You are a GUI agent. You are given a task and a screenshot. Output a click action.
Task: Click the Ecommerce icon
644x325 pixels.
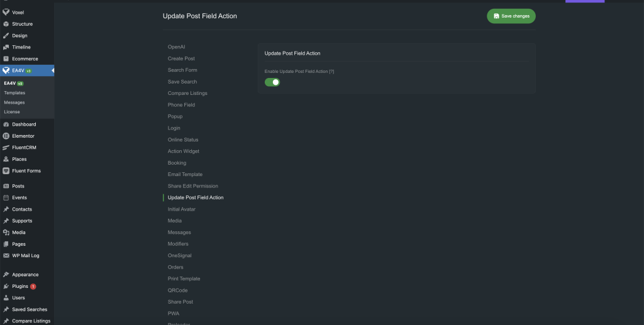point(6,59)
